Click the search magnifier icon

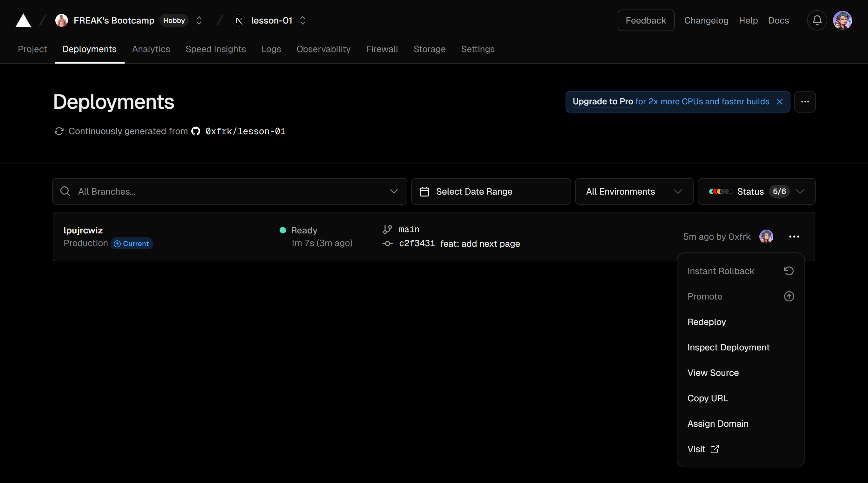tap(65, 192)
